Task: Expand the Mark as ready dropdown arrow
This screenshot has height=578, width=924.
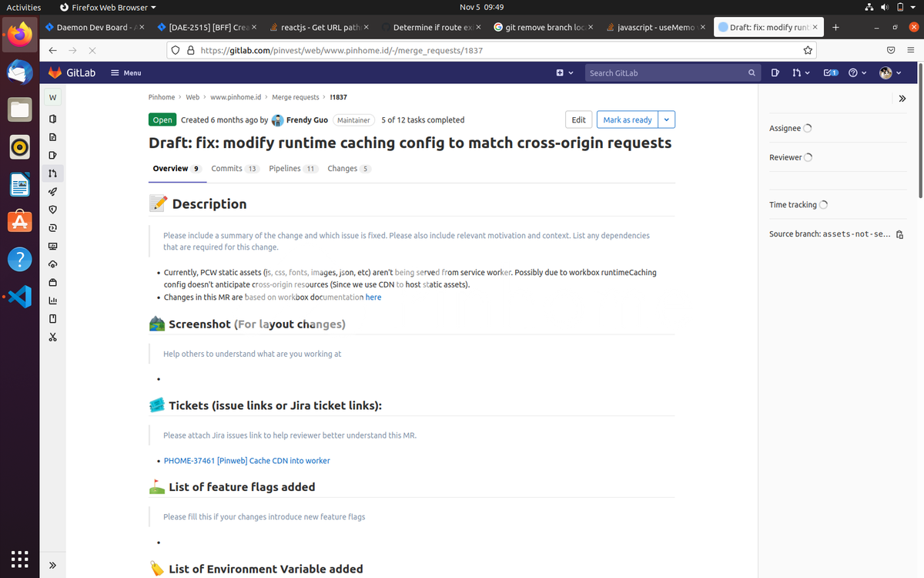Action: tap(667, 119)
